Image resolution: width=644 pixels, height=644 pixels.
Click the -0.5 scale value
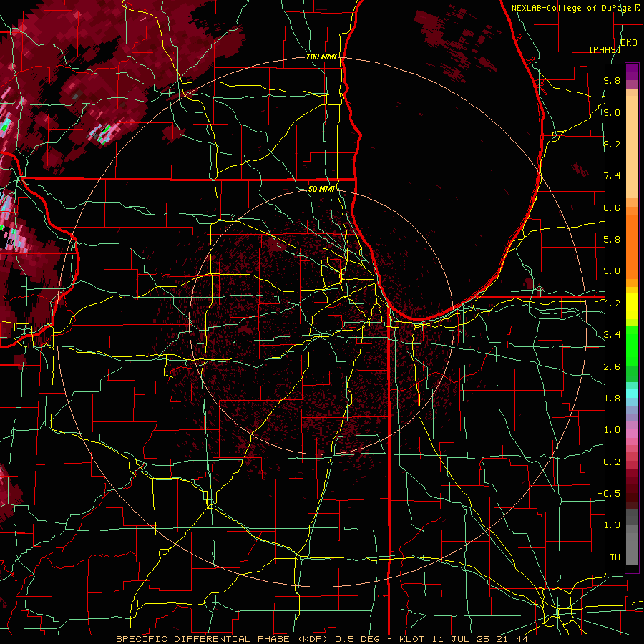[x=609, y=494]
